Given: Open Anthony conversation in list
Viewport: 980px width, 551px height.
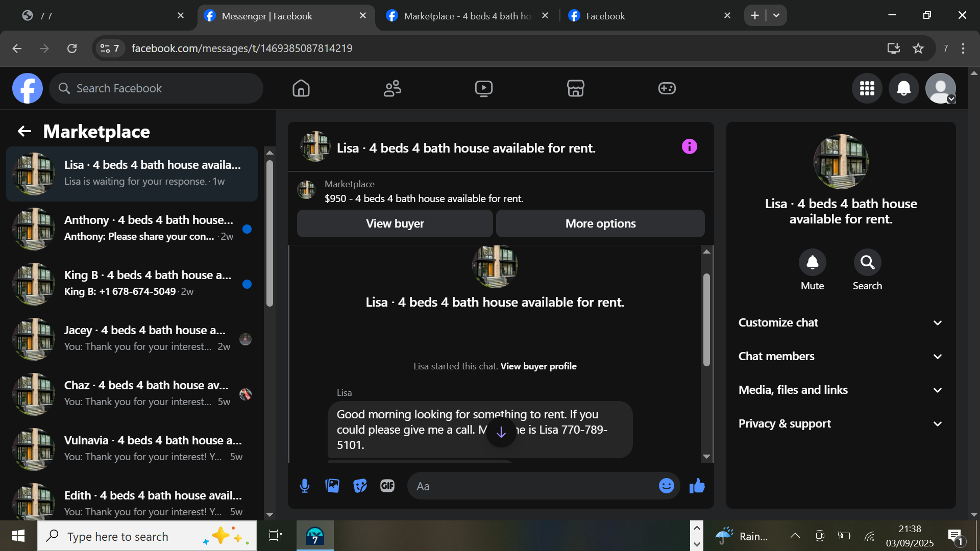Looking at the screenshot, I should tap(132, 229).
